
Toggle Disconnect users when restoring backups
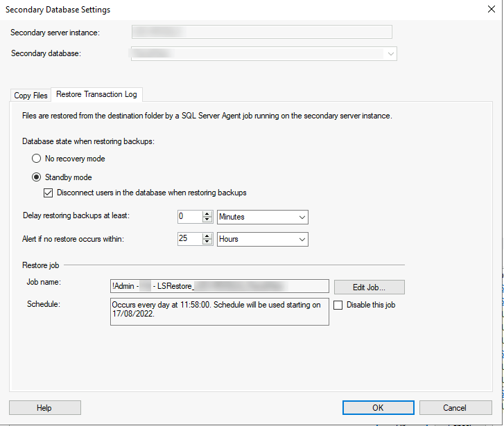point(49,193)
